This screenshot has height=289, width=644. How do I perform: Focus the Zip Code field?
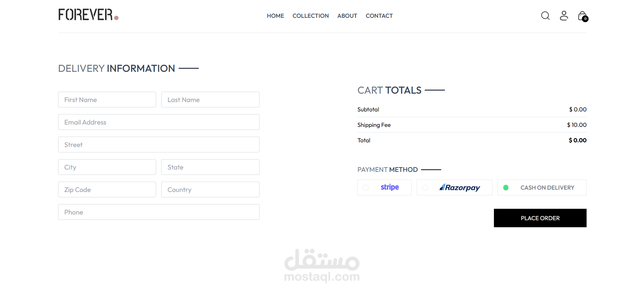[x=107, y=190]
